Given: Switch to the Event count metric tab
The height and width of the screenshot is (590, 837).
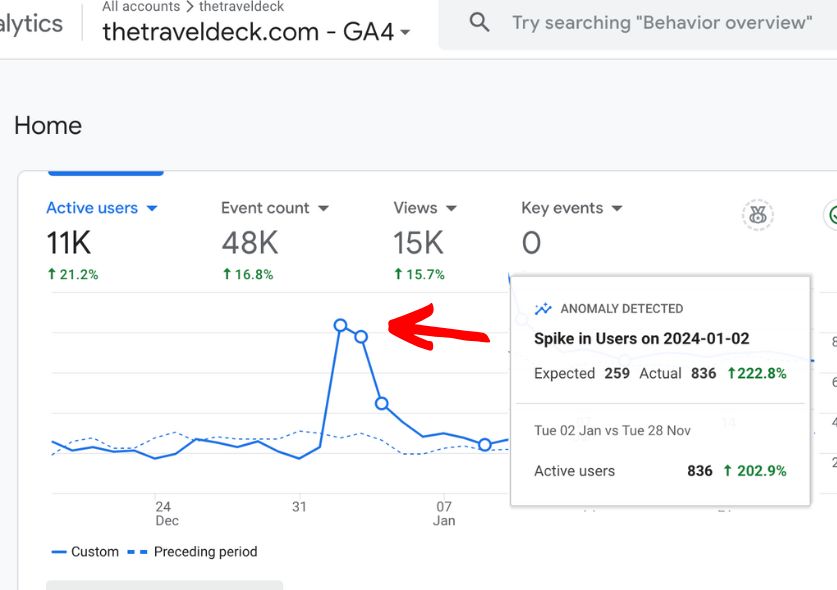Looking at the screenshot, I should 265,208.
